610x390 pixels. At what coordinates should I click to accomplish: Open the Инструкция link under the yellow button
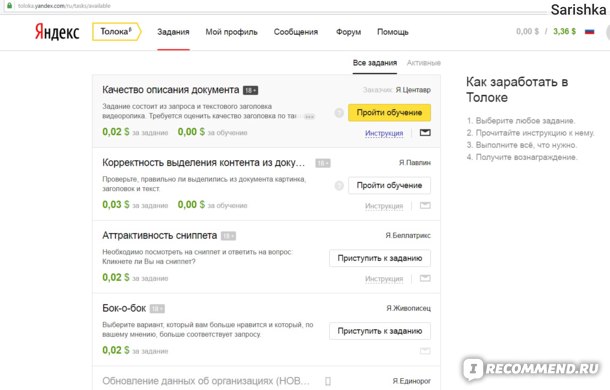pyautogui.click(x=384, y=133)
